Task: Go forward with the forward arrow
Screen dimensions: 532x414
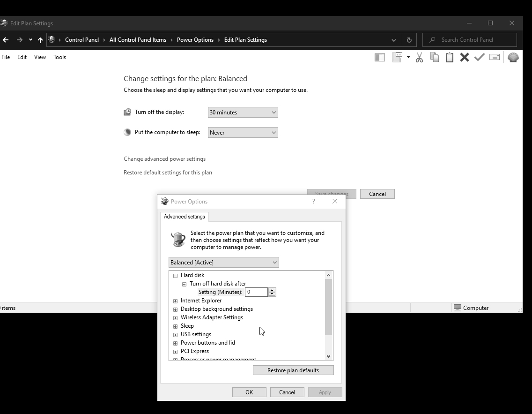Action: (19, 40)
